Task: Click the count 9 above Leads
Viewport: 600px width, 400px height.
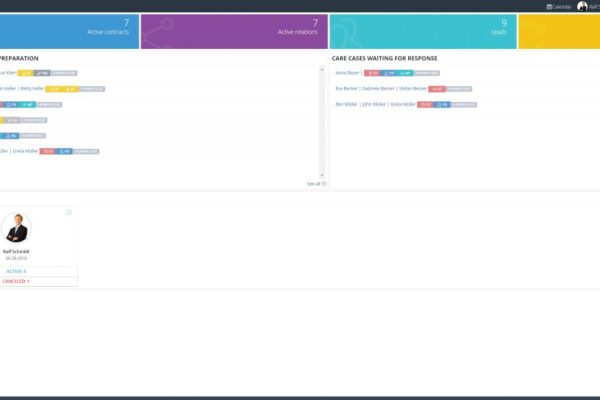Action: pyautogui.click(x=504, y=23)
